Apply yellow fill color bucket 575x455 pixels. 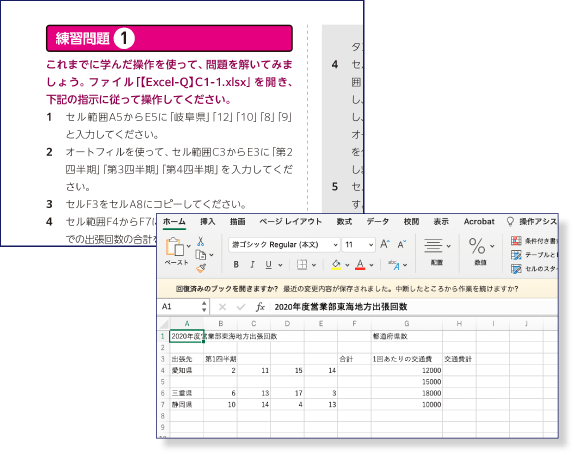(336, 264)
